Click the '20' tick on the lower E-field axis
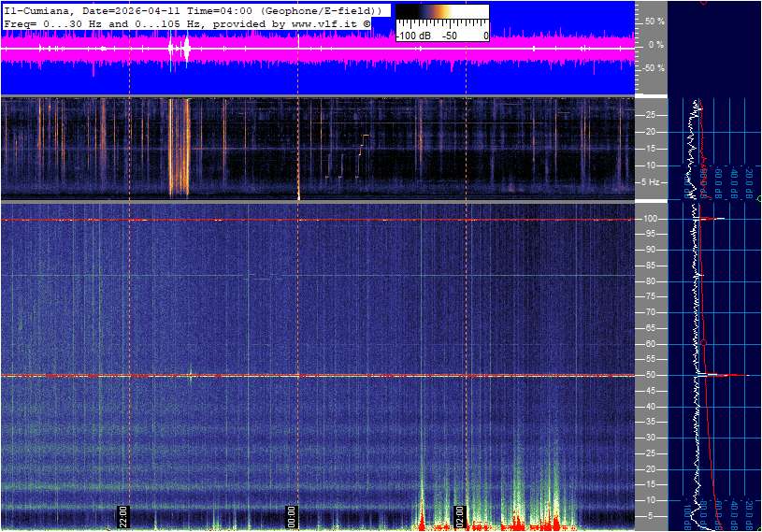 650,469
